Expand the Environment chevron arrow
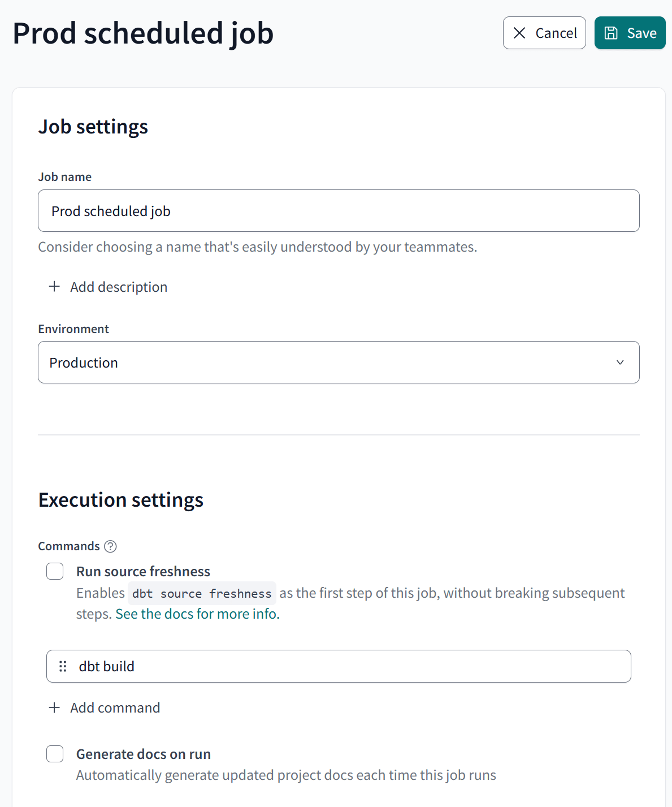Screen dimensions: 672x807 (620, 362)
